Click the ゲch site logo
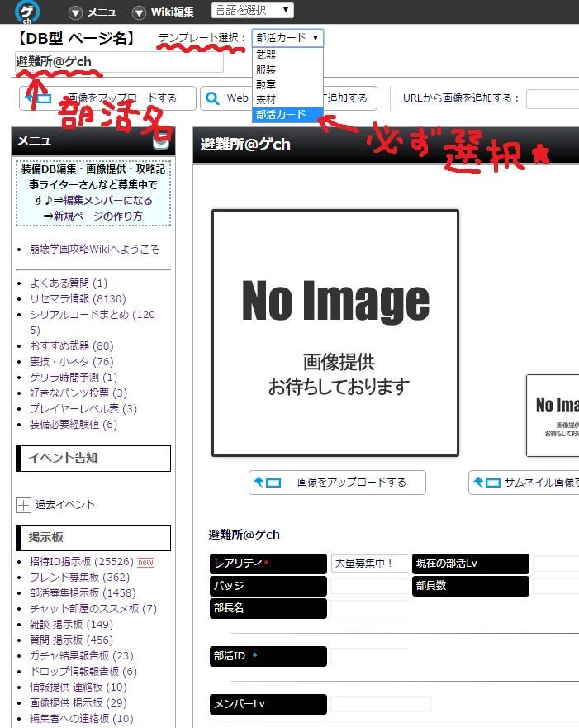This screenshot has width=579, height=728. pyautogui.click(x=31, y=12)
